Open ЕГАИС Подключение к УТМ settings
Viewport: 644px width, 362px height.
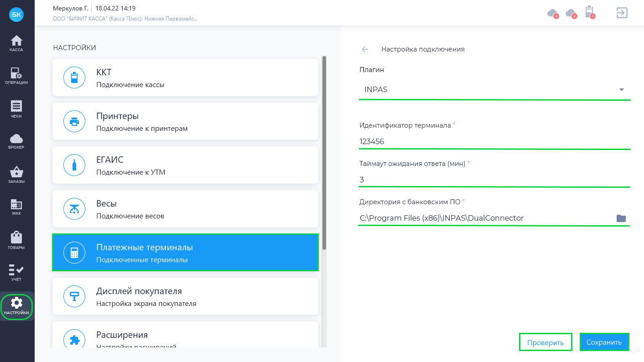click(x=185, y=165)
